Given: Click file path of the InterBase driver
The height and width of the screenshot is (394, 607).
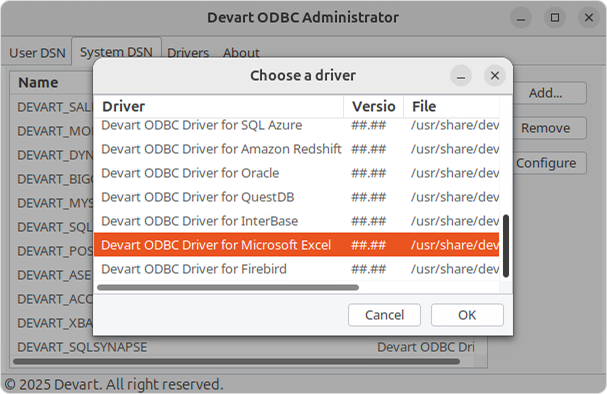Looking at the screenshot, I should (455, 221).
